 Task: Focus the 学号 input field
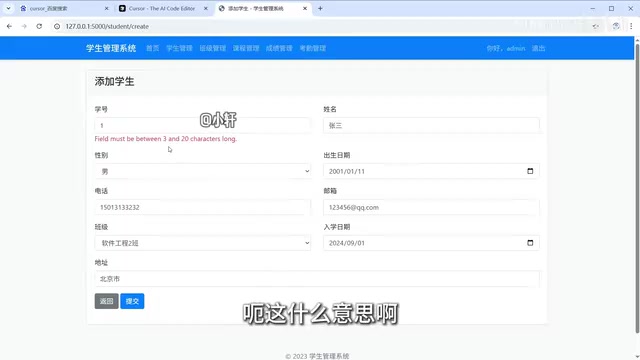202,125
